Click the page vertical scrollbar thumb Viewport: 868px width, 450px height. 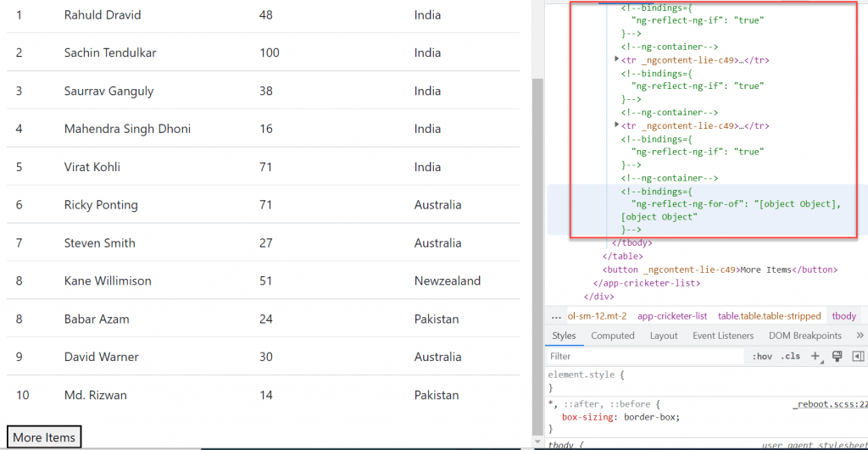(x=537, y=257)
